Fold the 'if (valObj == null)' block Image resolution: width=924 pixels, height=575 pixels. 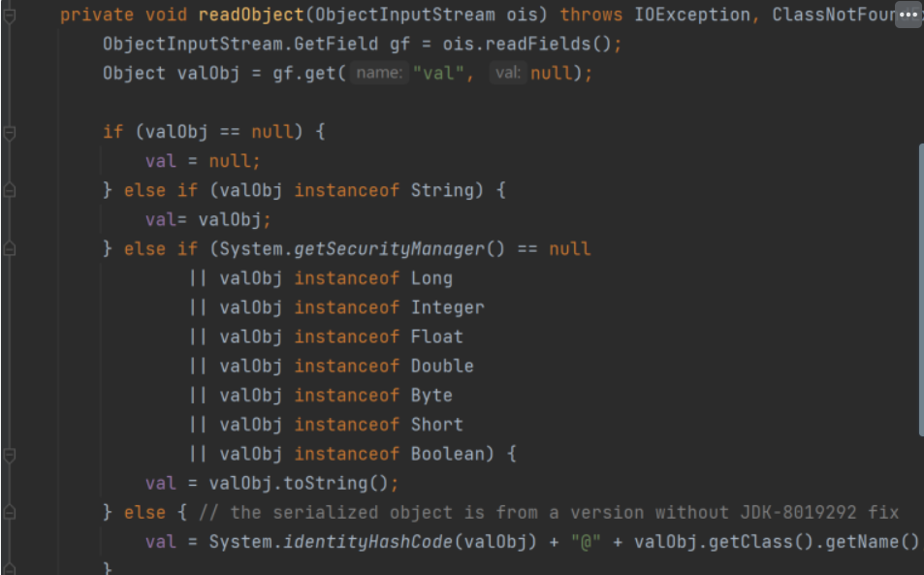coord(10,132)
